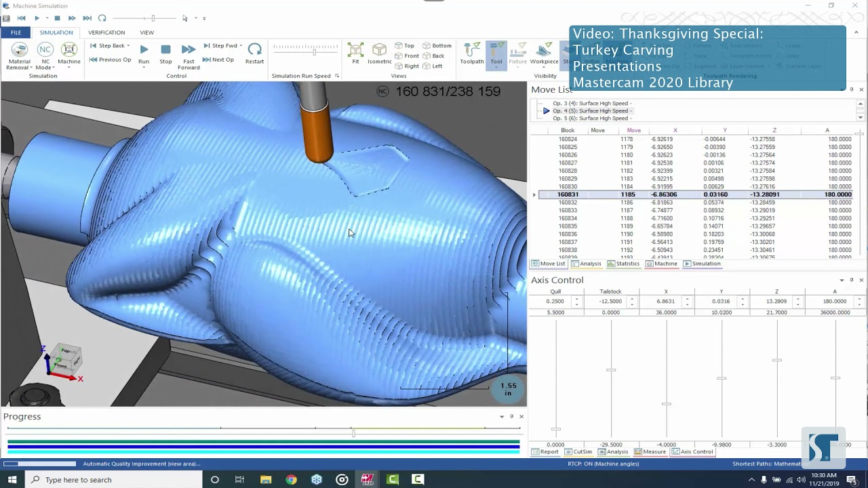
Task: Switch to the CutSim tab
Action: 578,451
